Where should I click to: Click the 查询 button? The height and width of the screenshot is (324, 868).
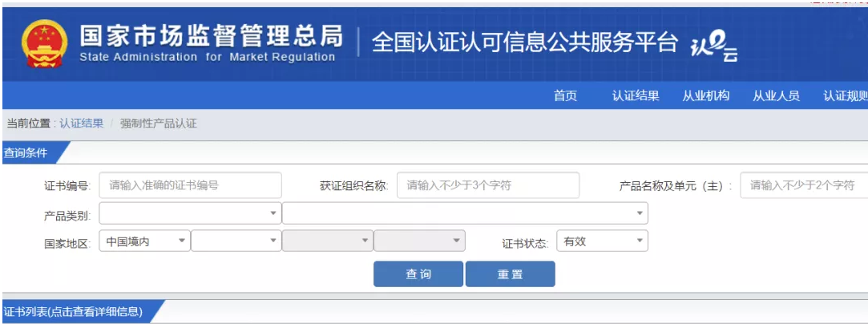tap(418, 274)
